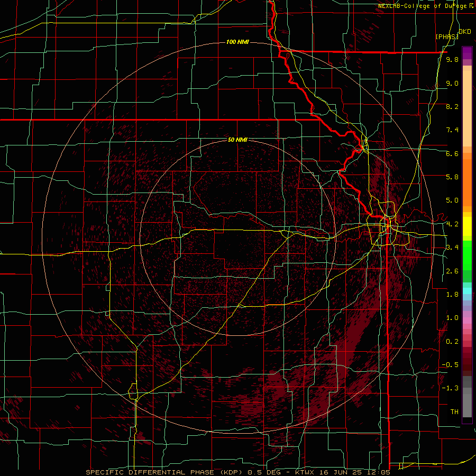Click the yellow segment of the color bar

tap(467, 226)
